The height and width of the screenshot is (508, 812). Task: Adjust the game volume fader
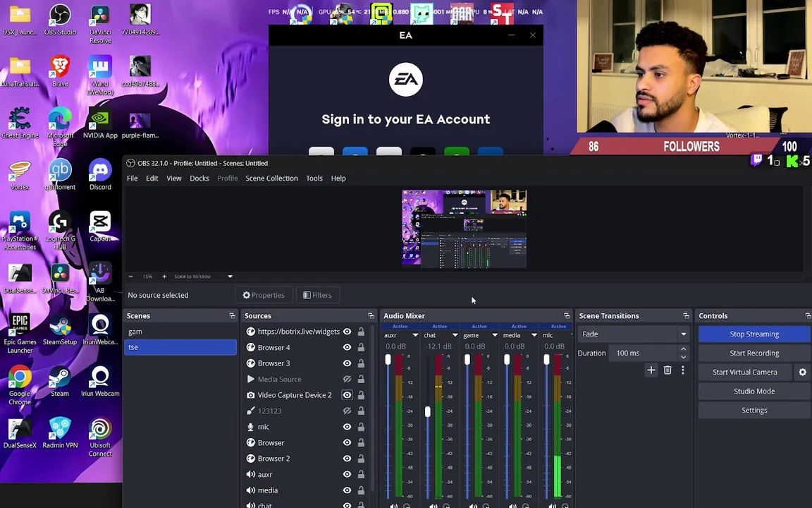pyautogui.click(x=467, y=359)
